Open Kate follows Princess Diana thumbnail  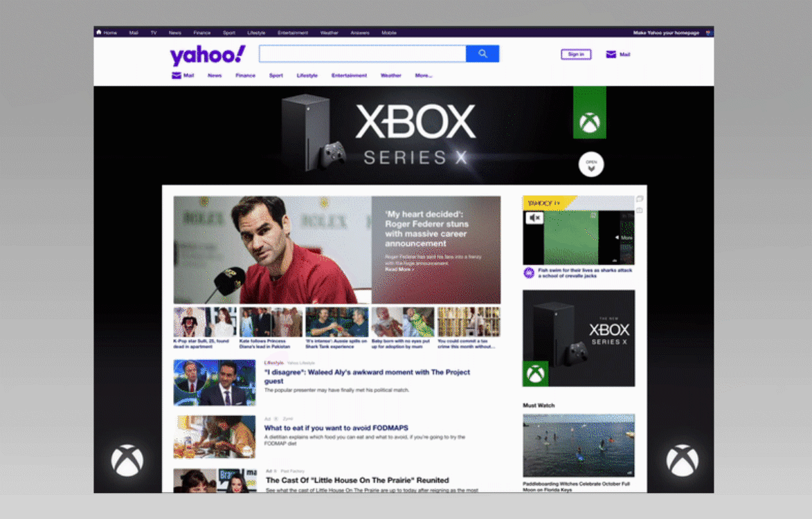pyautogui.click(x=271, y=322)
